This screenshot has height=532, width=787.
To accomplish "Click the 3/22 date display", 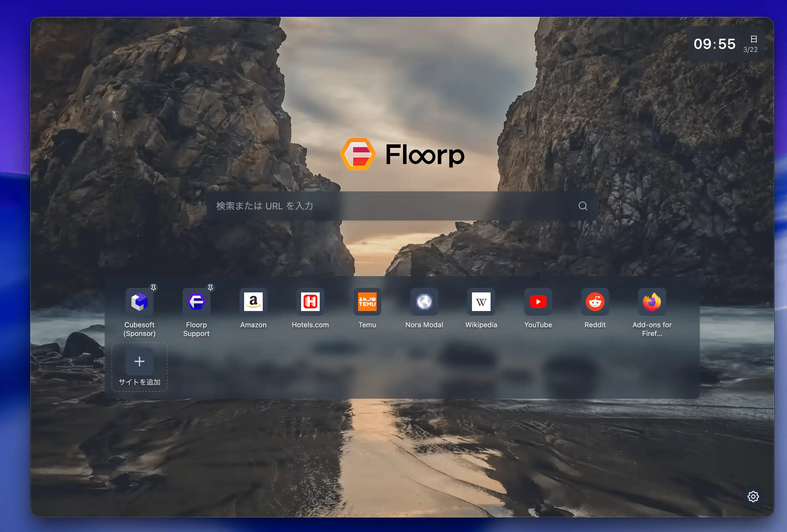I will tap(750, 50).
